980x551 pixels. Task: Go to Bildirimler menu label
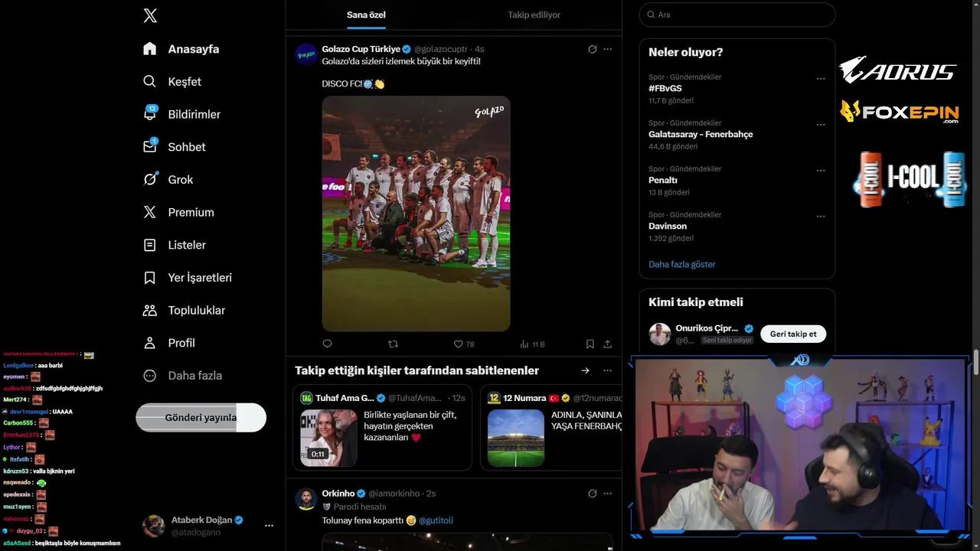point(194,114)
